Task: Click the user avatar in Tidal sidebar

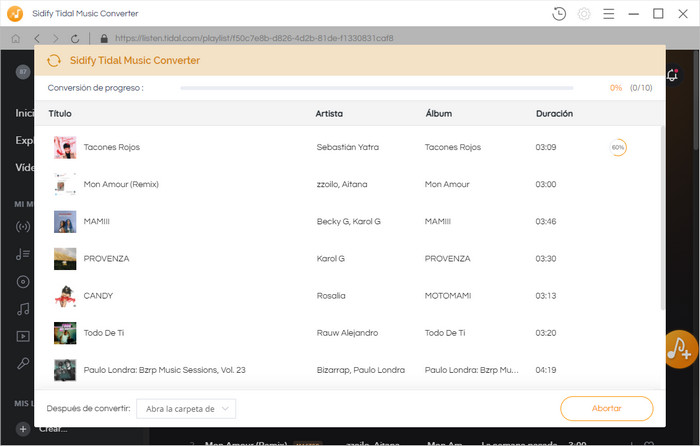Action: (x=23, y=71)
